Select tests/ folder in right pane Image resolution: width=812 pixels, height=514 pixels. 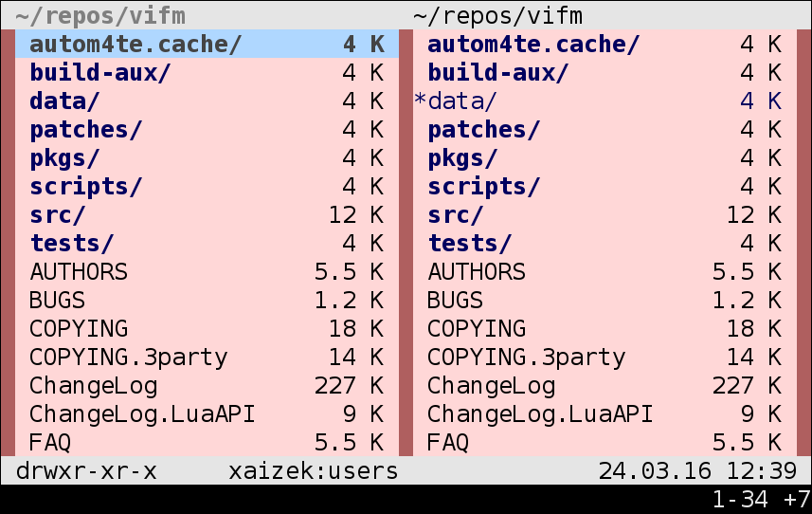(604, 243)
